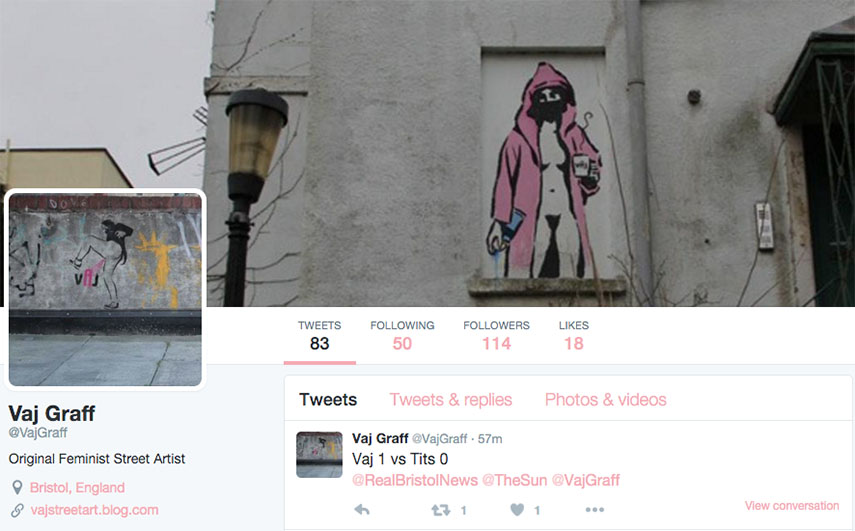Click View conversation link
855x531 pixels.
click(x=792, y=506)
